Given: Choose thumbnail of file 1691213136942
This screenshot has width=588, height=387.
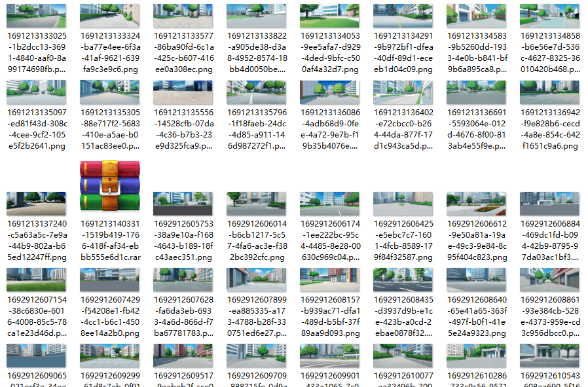Looking at the screenshot, I should pos(550,92).
